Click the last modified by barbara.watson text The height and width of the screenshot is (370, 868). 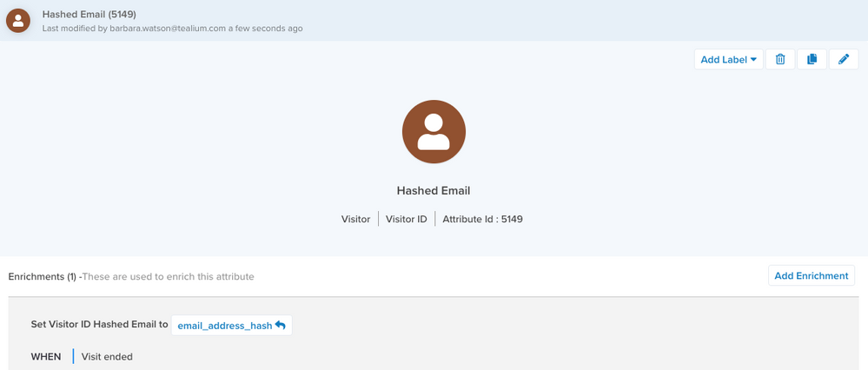point(172,29)
